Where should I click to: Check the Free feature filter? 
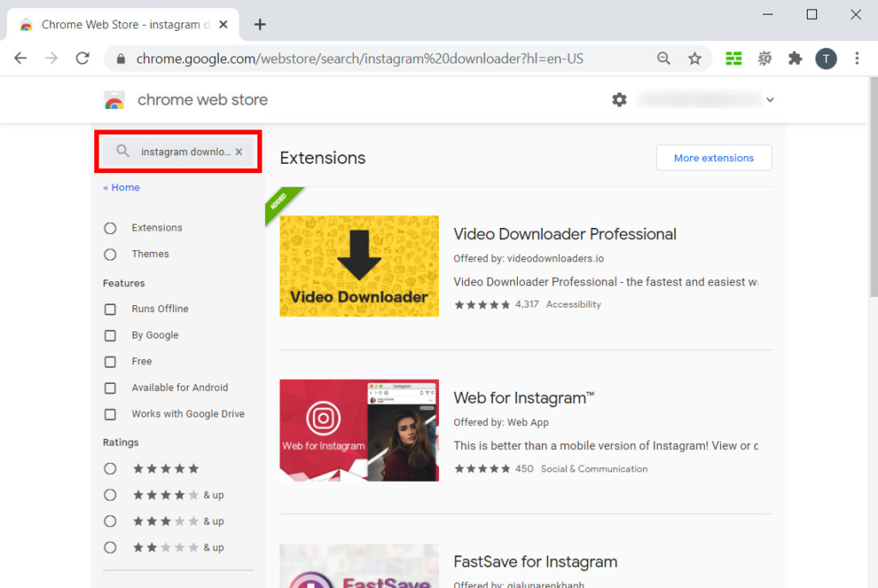(x=110, y=362)
